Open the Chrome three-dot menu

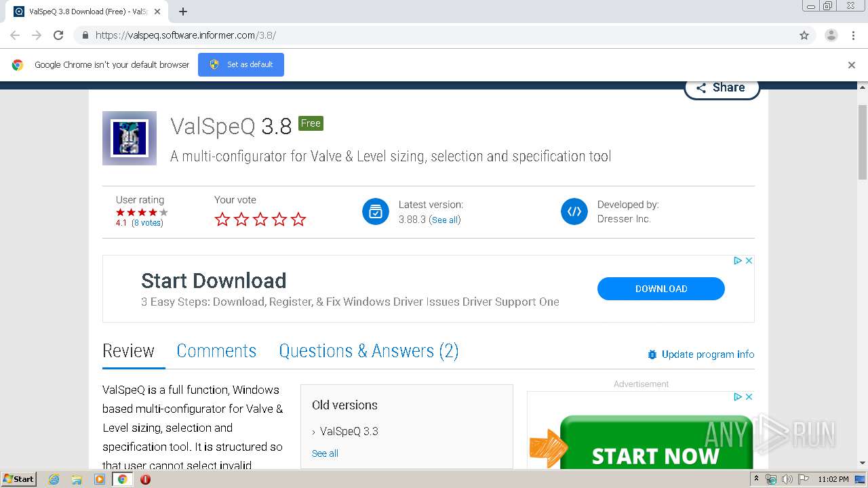tap(853, 35)
